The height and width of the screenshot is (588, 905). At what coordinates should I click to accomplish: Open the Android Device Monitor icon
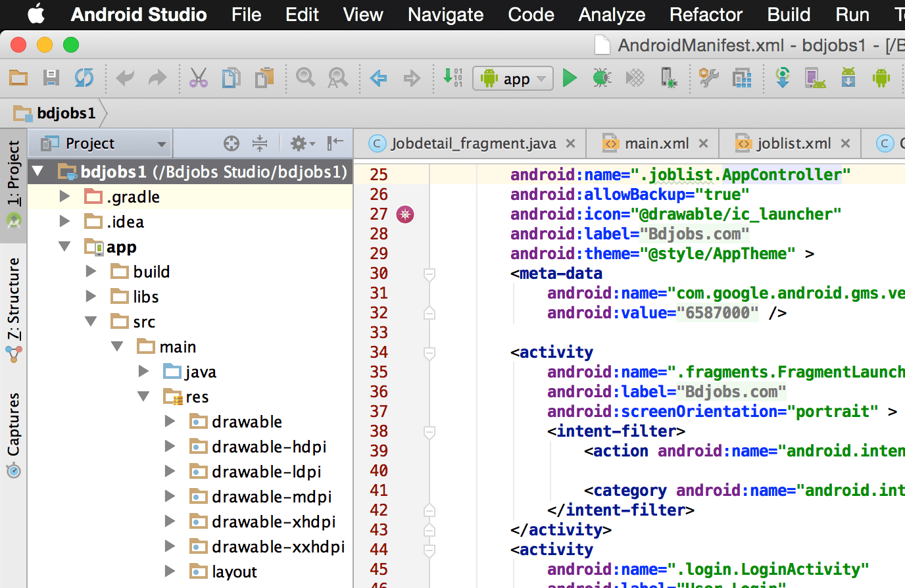click(x=881, y=78)
